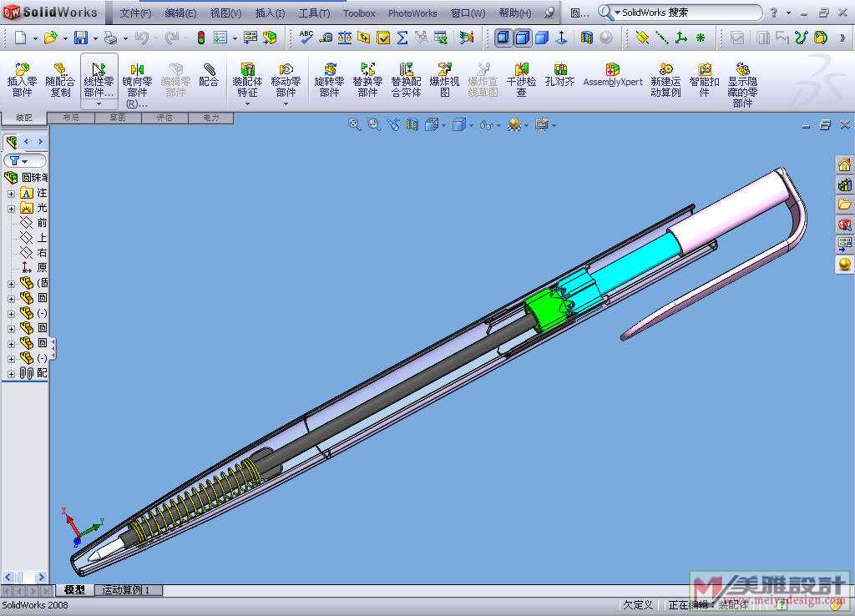Toggle the Shaded With Edges display button
Screen dimensions: 855x616
pyautogui.click(x=503, y=38)
